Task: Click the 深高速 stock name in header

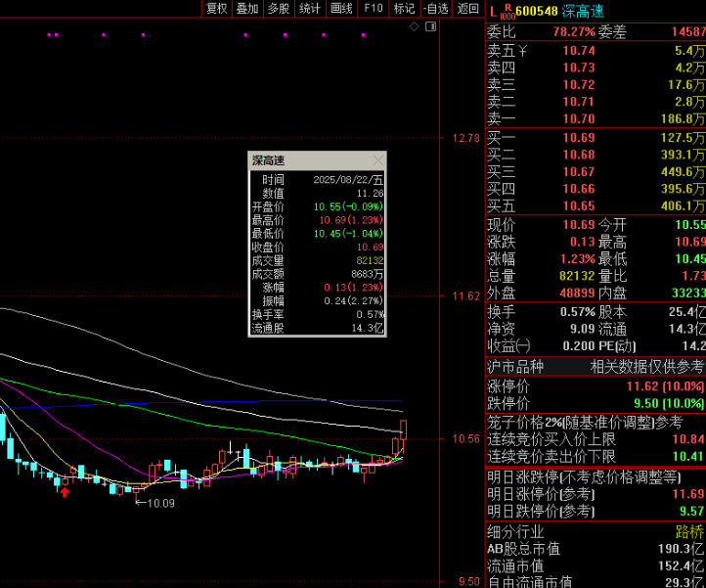Action: (x=583, y=12)
